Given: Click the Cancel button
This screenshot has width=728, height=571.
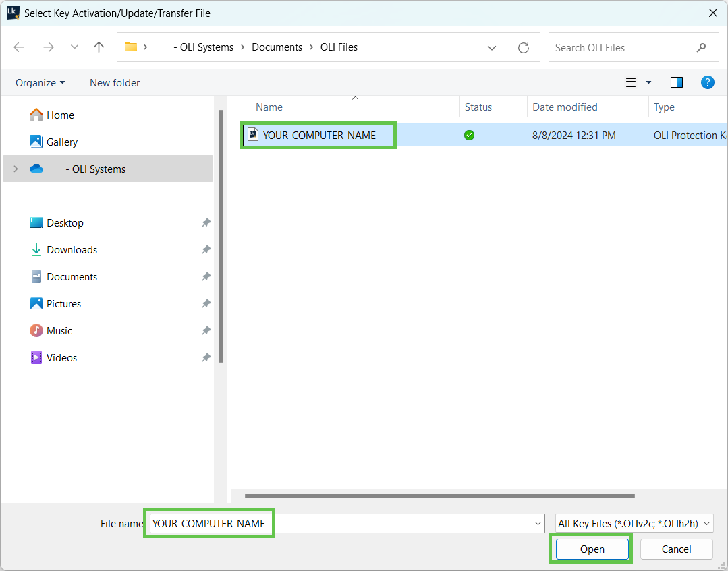Looking at the screenshot, I should pos(676,549).
